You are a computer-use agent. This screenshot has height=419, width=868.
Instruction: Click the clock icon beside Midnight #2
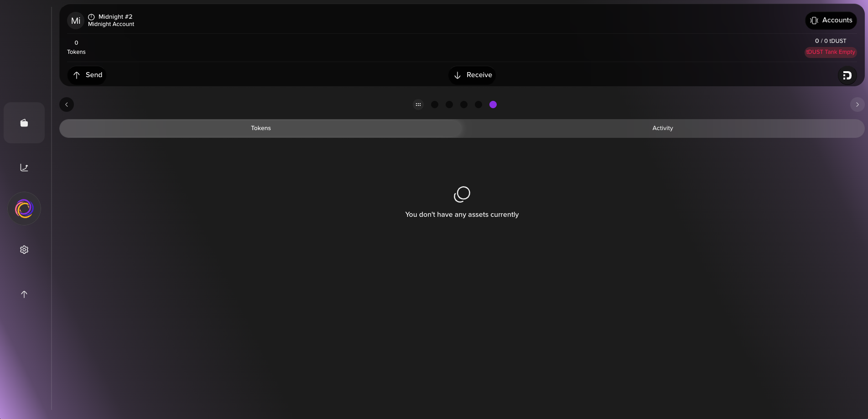(91, 17)
